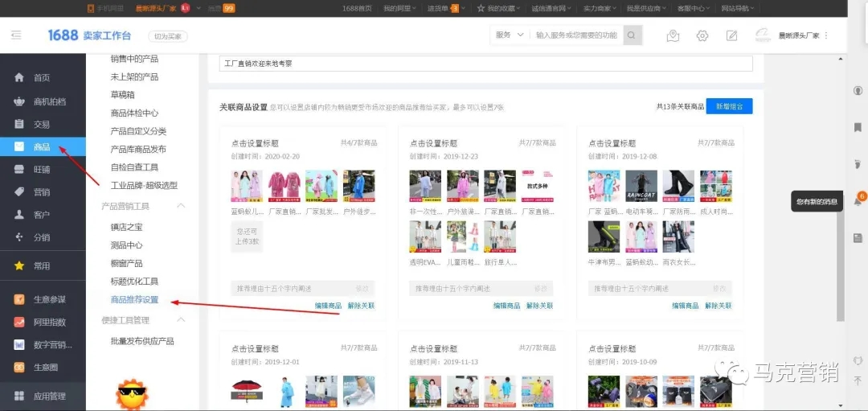Viewport: 868px width, 411px height.
Task: Open 生意参谋 in the left sidebar
Action: pos(49,300)
